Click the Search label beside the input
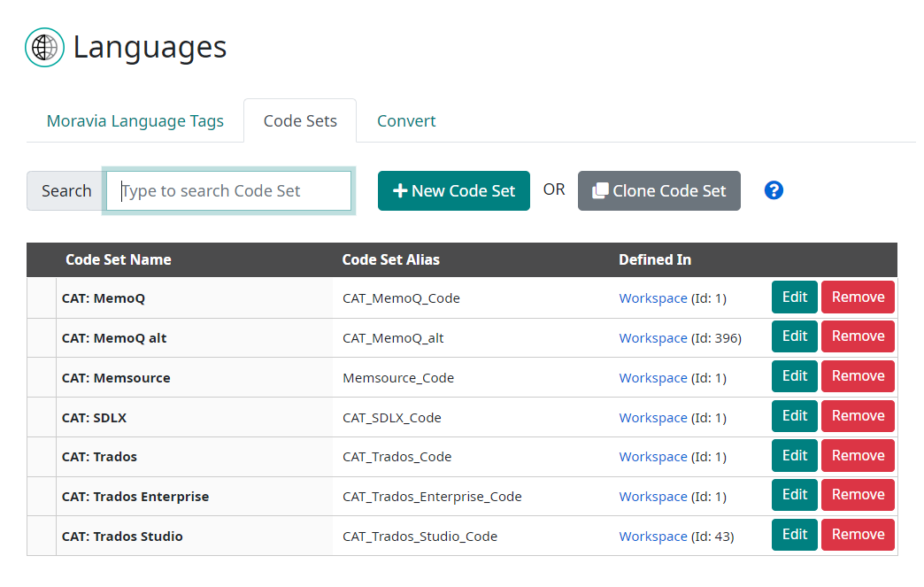The height and width of the screenshot is (587, 924). 66,191
